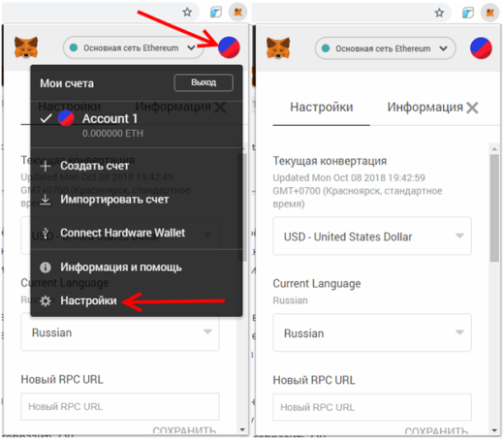Open the MetaMask fox extension icon in the right browser toolbar

490,13
